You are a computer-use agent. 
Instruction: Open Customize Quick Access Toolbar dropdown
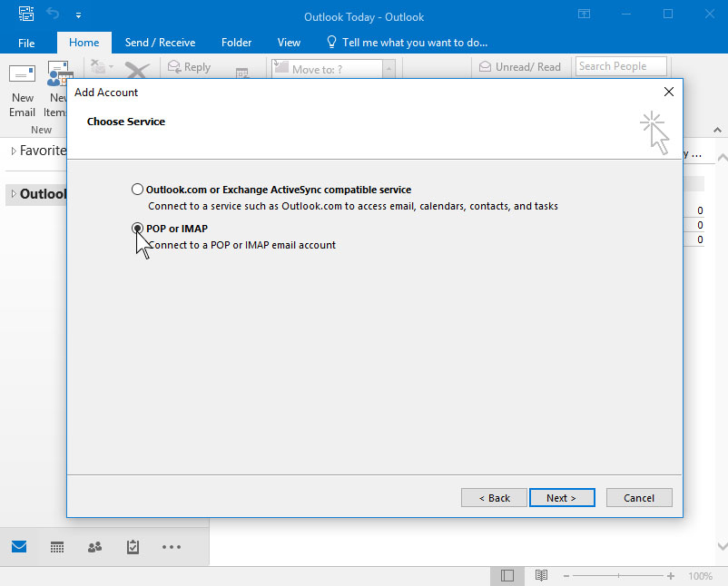point(78,15)
